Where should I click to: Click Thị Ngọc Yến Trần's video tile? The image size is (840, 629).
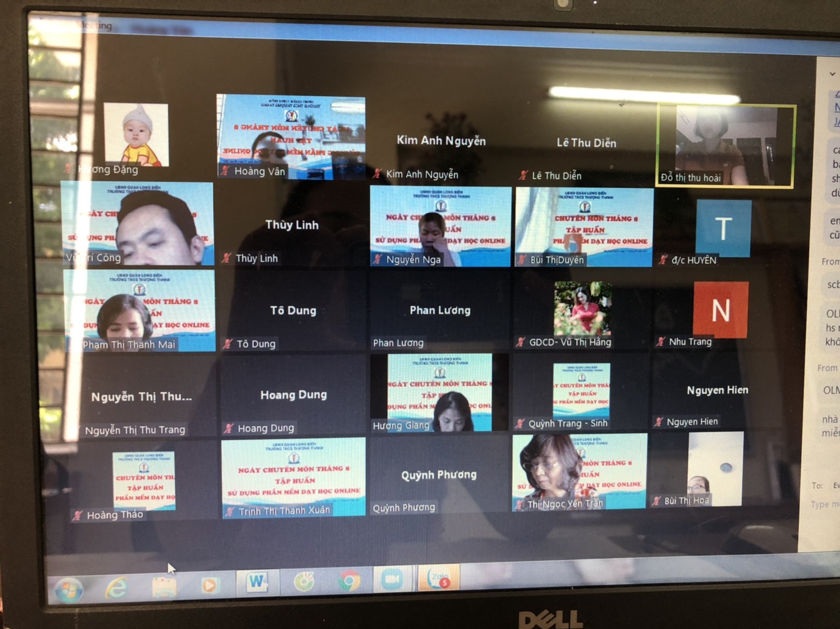tap(579, 470)
